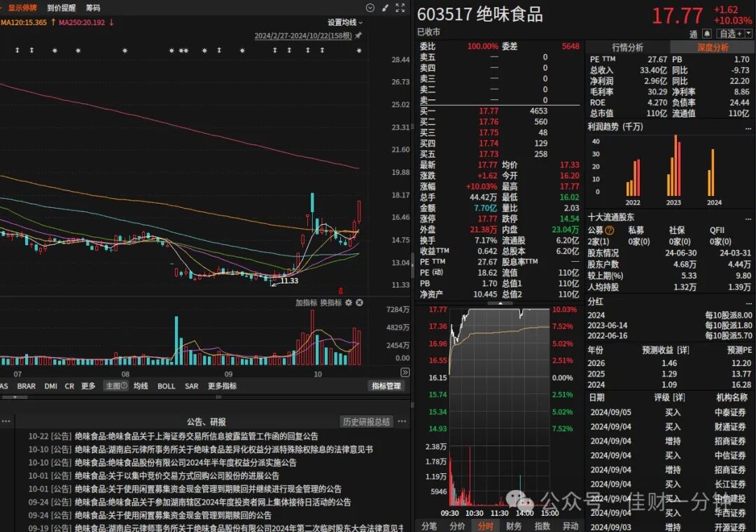Close the volume indicator sub-chart

tap(359, 302)
